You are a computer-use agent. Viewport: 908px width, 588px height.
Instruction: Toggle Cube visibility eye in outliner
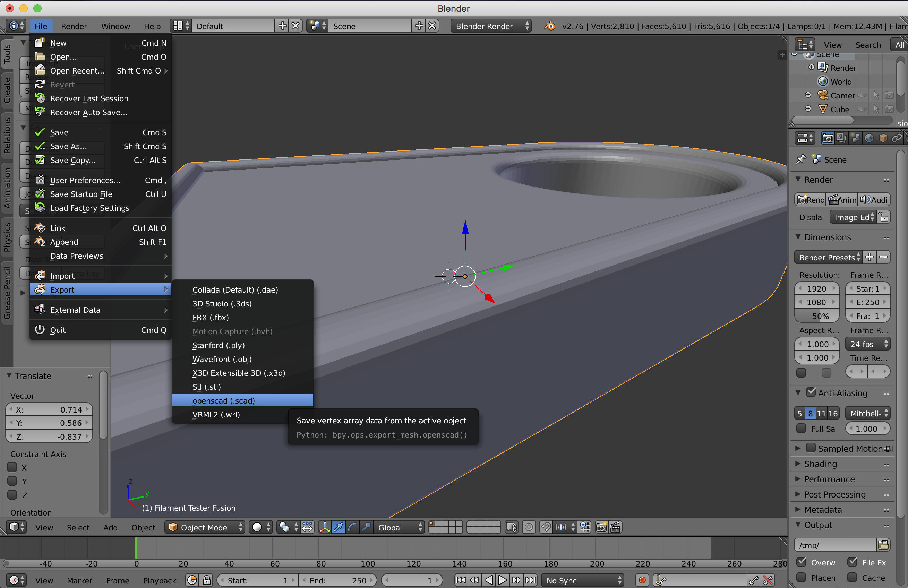pos(862,109)
